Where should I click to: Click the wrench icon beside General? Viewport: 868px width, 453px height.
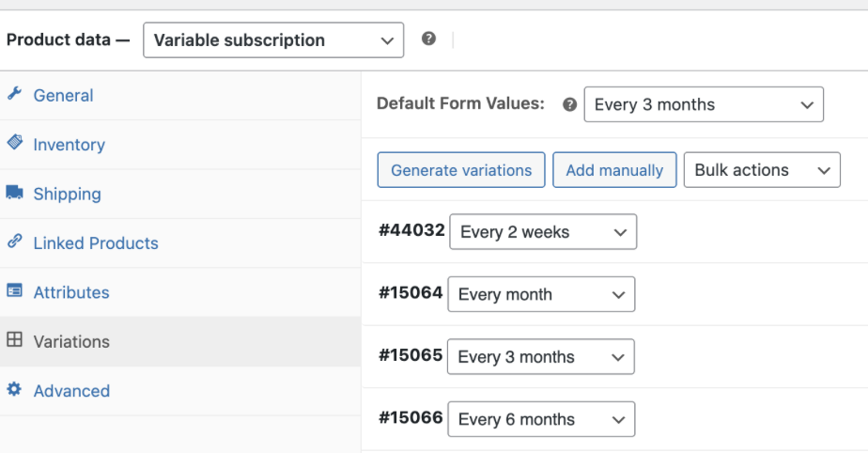(x=14, y=94)
